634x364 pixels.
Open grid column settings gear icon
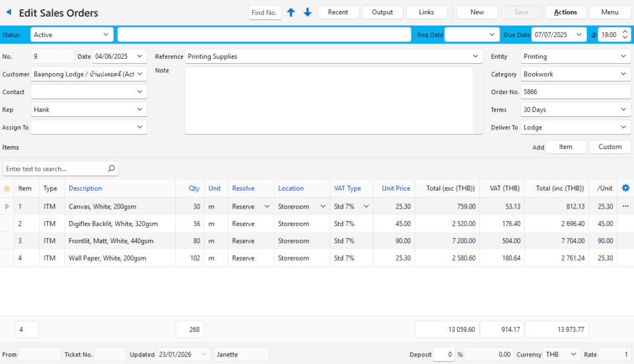click(625, 188)
